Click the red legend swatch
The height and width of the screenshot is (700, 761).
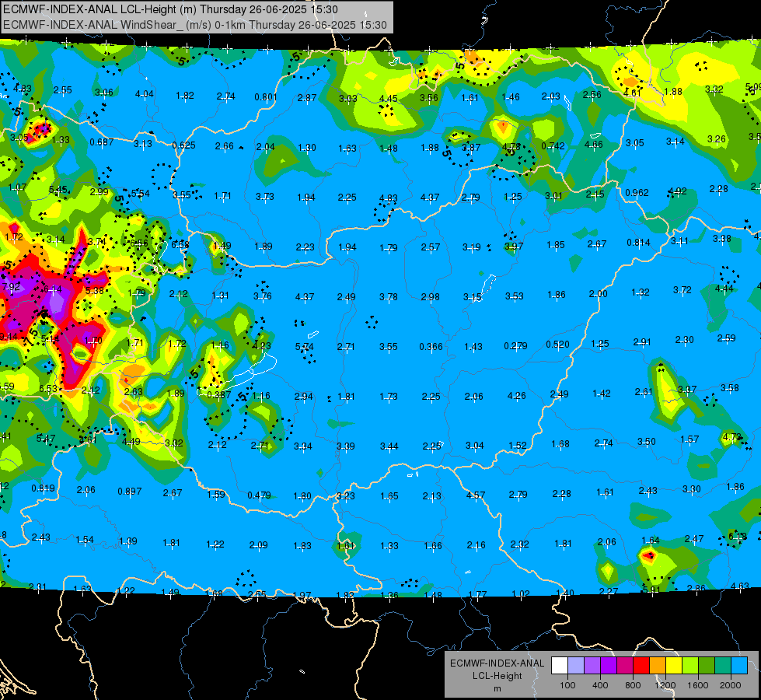click(641, 666)
